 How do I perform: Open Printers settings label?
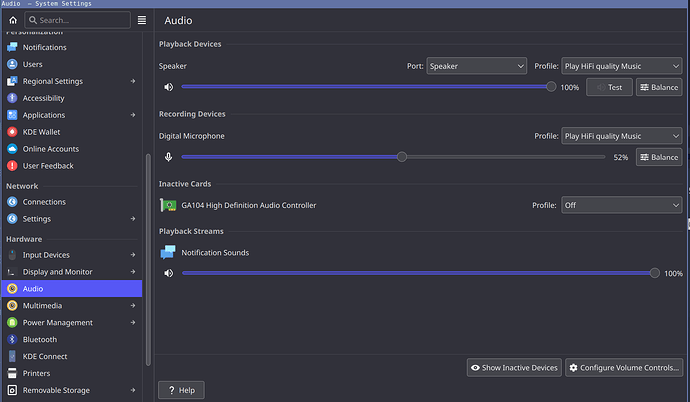(x=36, y=373)
